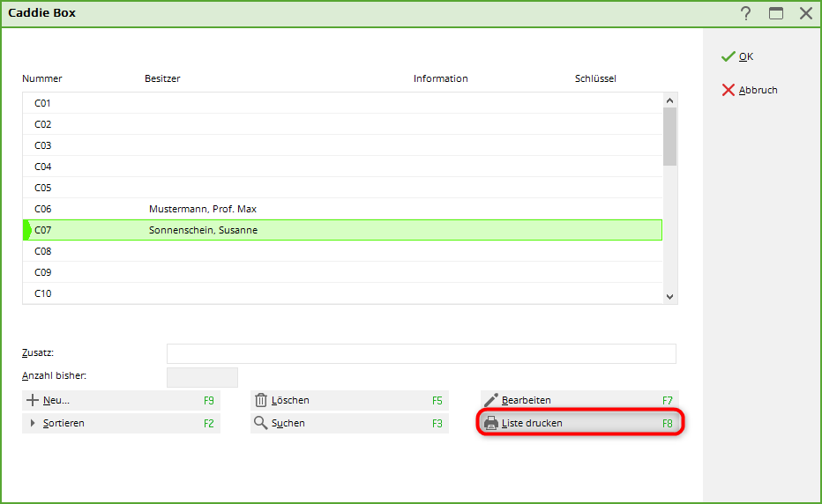Click into the Zusatz text field

click(x=421, y=353)
